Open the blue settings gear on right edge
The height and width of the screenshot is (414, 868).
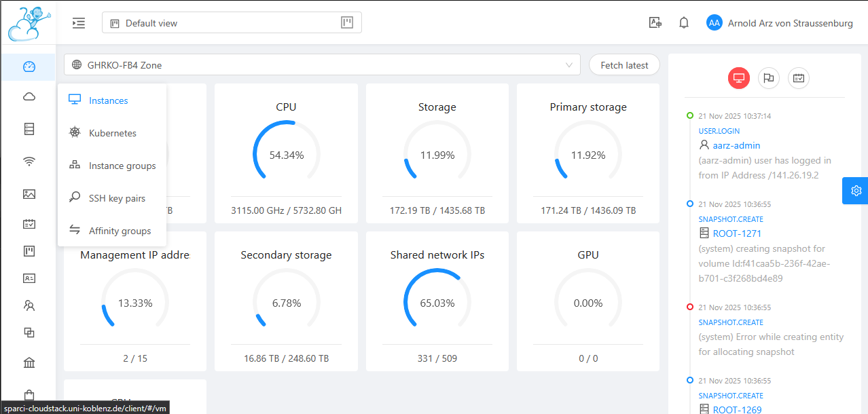[856, 191]
